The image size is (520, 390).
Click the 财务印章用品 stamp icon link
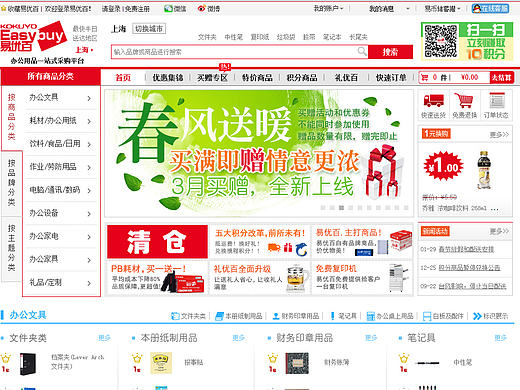pos(276,316)
